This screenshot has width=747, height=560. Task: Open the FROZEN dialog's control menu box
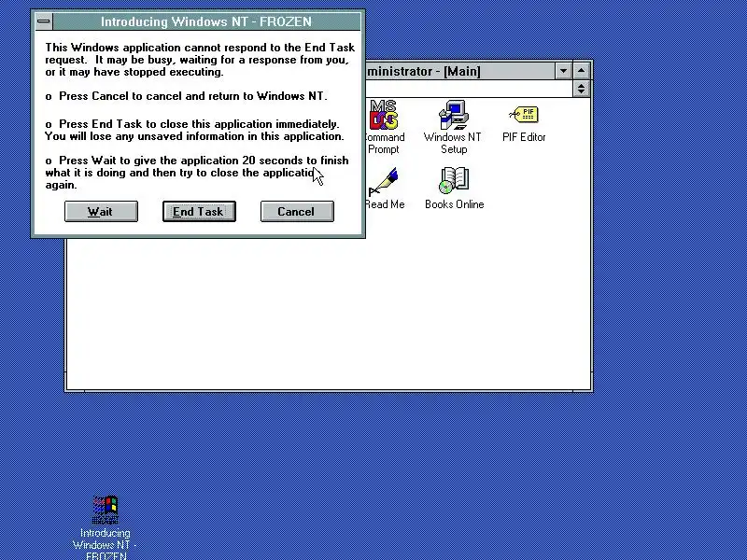coord(44,21)
